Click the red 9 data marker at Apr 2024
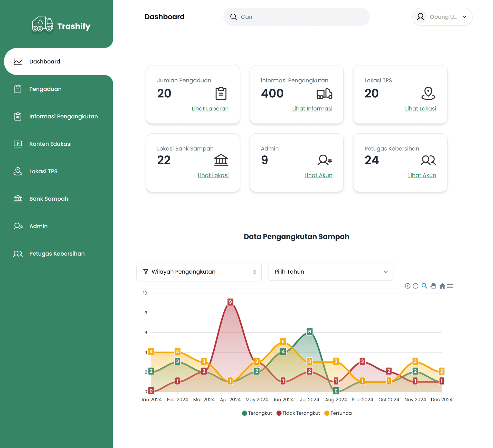 tap(230, 302)
